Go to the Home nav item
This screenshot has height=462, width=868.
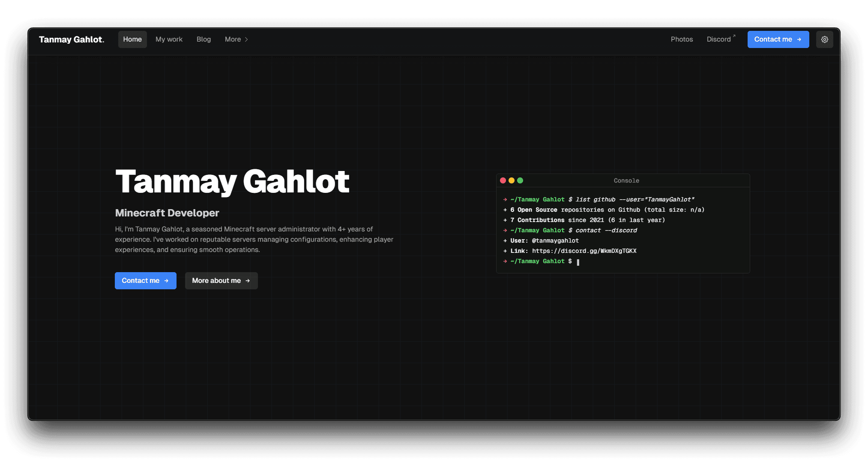point(132,39)
